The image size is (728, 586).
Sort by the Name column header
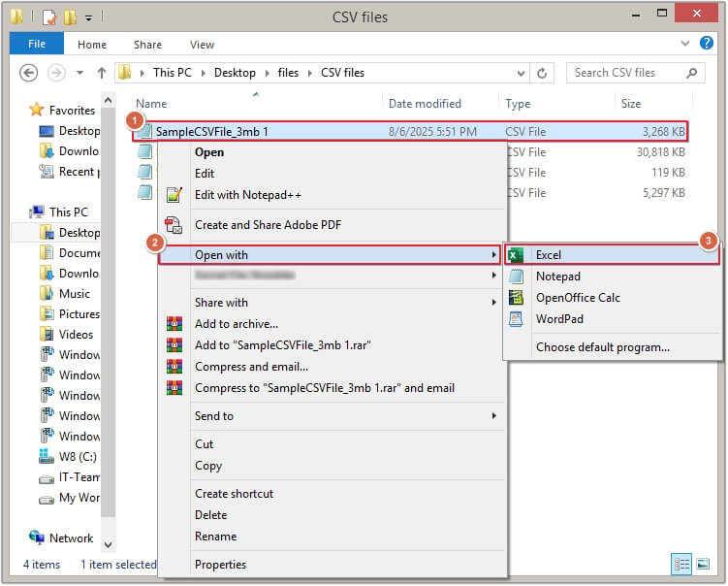pos(151,104)
